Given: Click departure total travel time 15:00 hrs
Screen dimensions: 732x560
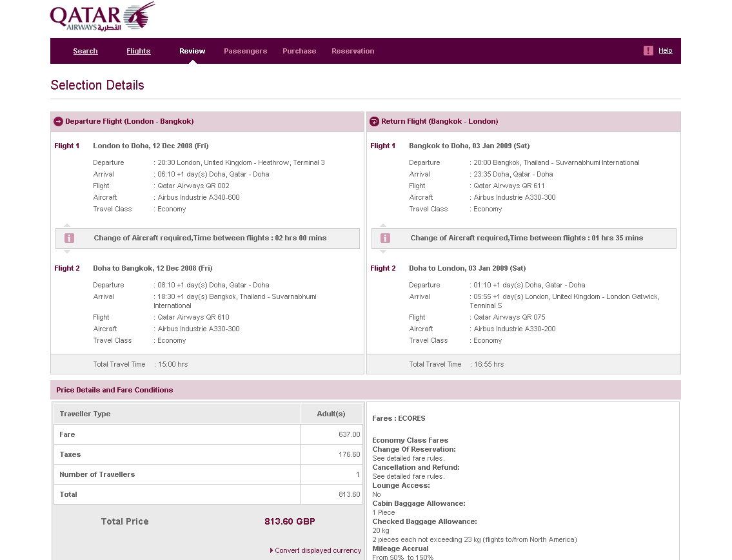Looking at the screenshot, I should point(173,365).
